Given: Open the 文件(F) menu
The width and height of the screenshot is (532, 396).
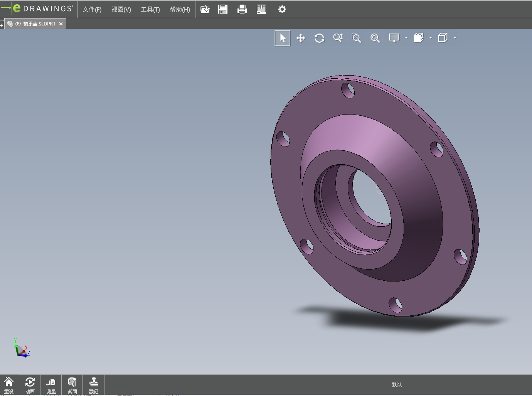Looking at the screenshot, I should coord(92,9).
